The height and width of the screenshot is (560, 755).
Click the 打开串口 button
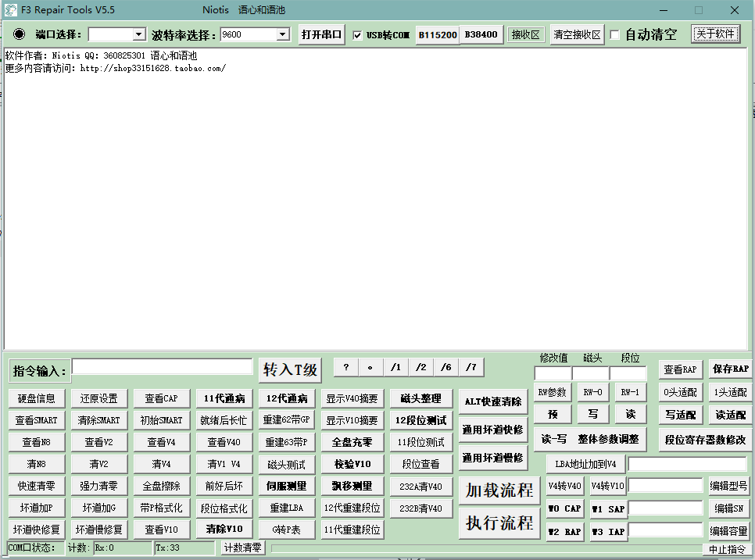[322, 34]
